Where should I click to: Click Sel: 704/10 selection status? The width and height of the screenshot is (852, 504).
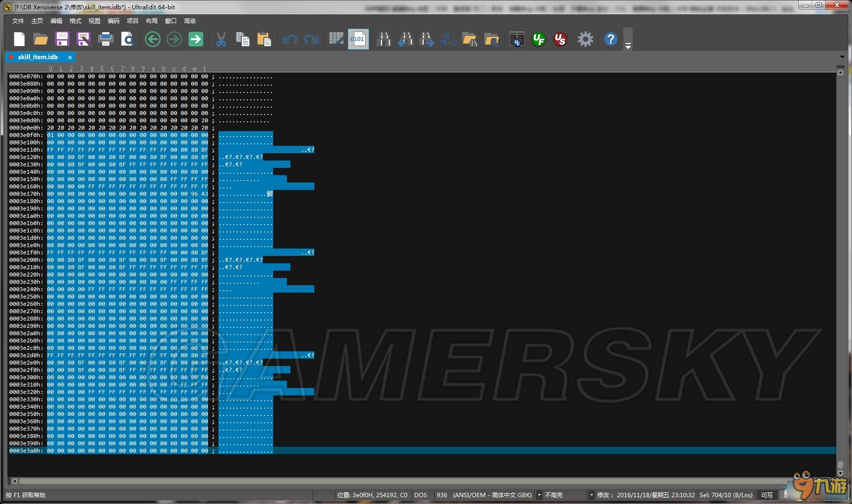(726, 495)
